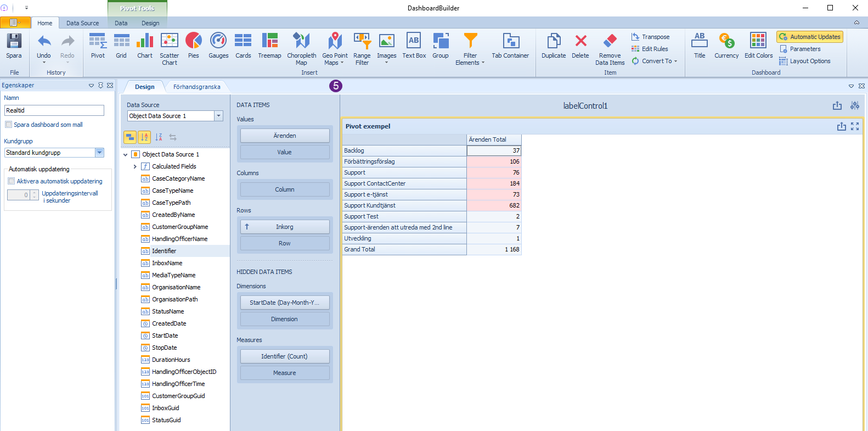
Task: Expand Calculated Fields node
Action: pos(135,166)
